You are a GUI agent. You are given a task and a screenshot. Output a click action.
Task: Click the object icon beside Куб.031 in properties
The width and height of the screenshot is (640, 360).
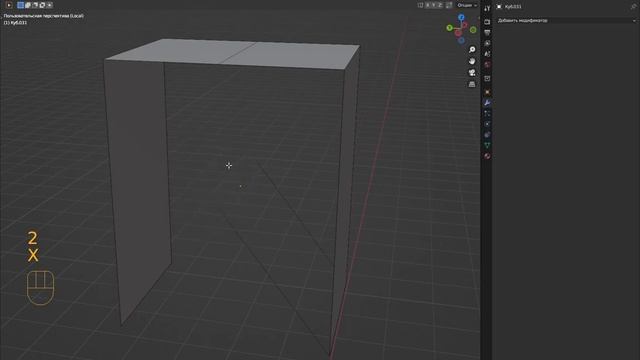tap(499, 7)
